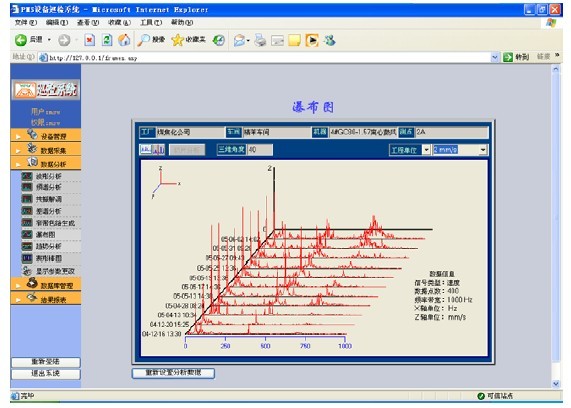Open the 工具 menu in menu bar

point(151,23)
